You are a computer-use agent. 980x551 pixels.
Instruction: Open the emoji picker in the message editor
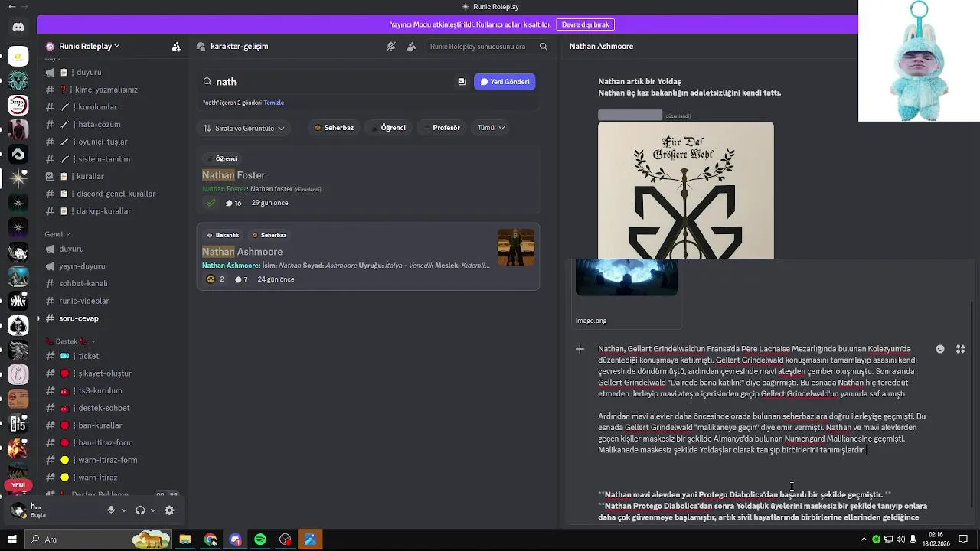tap(939, 349)
